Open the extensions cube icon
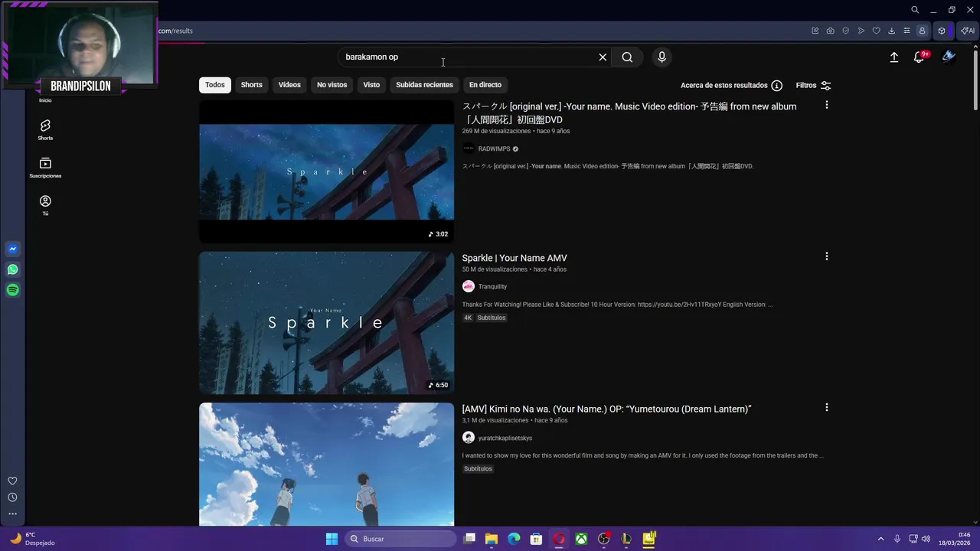Image resolution: width=980 pixels, height=551 pixels. tap(942, 31)
